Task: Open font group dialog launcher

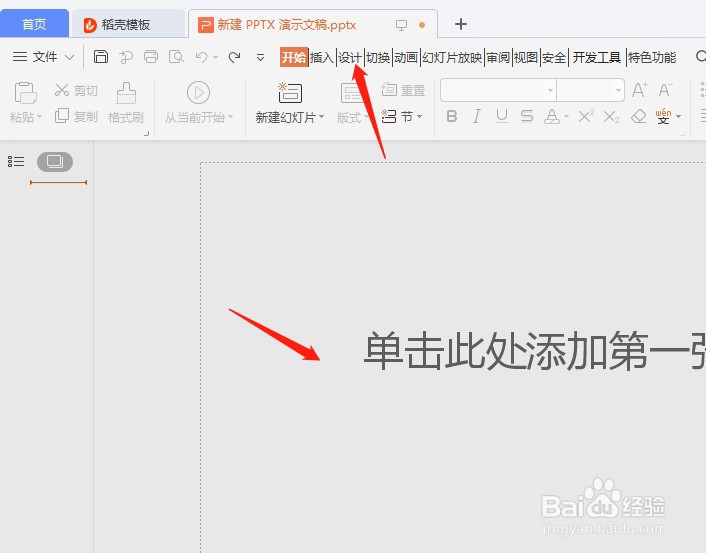Action: pyautogui.click(x=683, y=133)
